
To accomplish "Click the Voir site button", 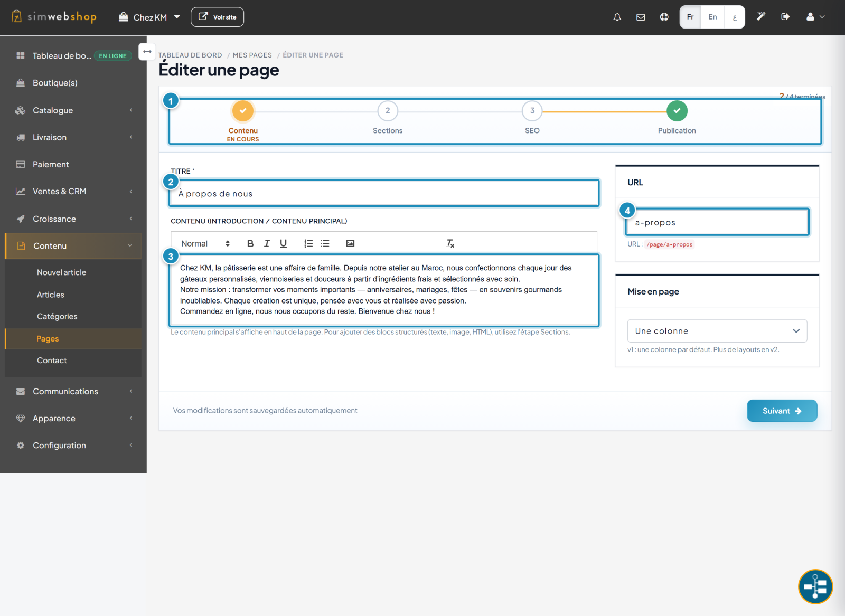I will tap(217, 17).
